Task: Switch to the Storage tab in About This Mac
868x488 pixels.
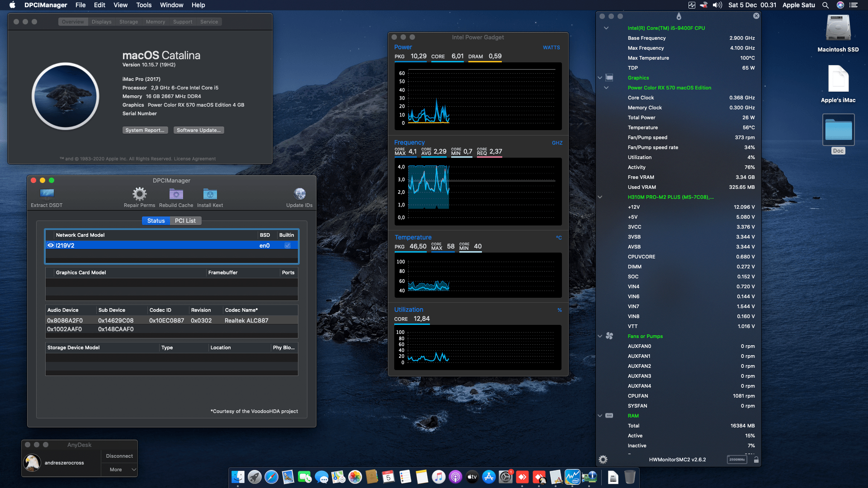Action: click(129, 22)
